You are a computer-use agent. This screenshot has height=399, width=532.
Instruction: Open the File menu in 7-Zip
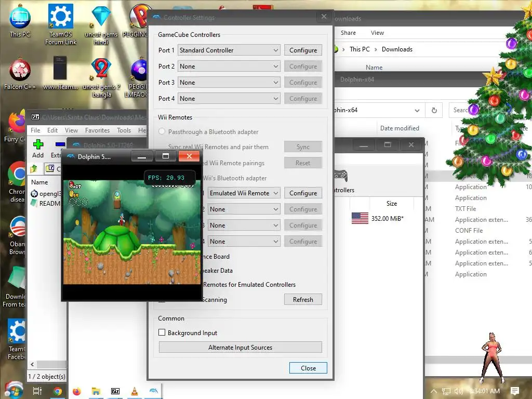coord(35,130)
